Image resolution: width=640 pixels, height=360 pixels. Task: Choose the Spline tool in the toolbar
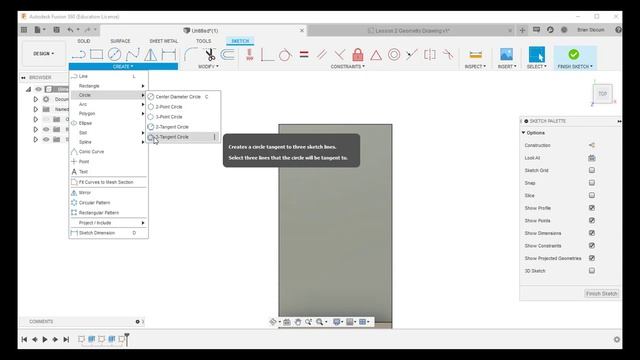point(132,54)
